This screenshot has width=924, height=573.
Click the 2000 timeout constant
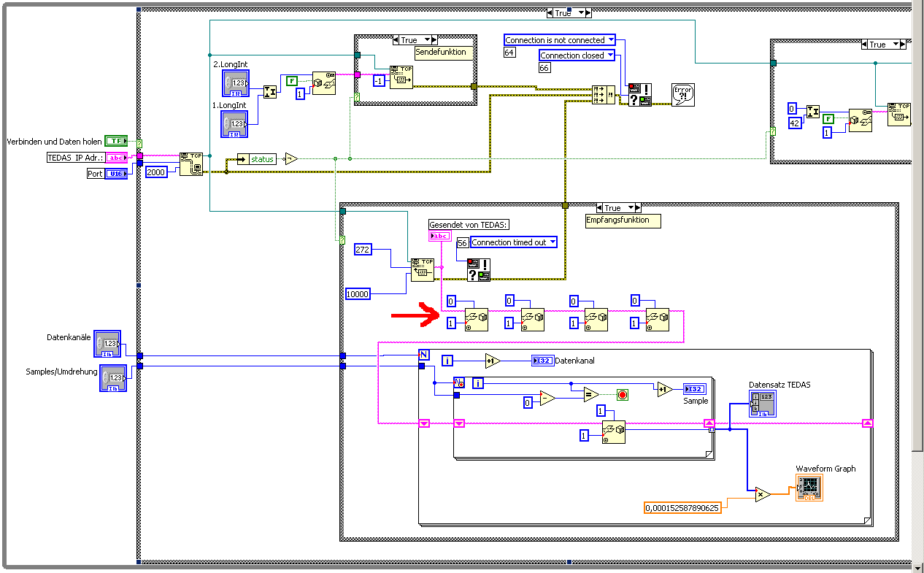click(158, 172)
